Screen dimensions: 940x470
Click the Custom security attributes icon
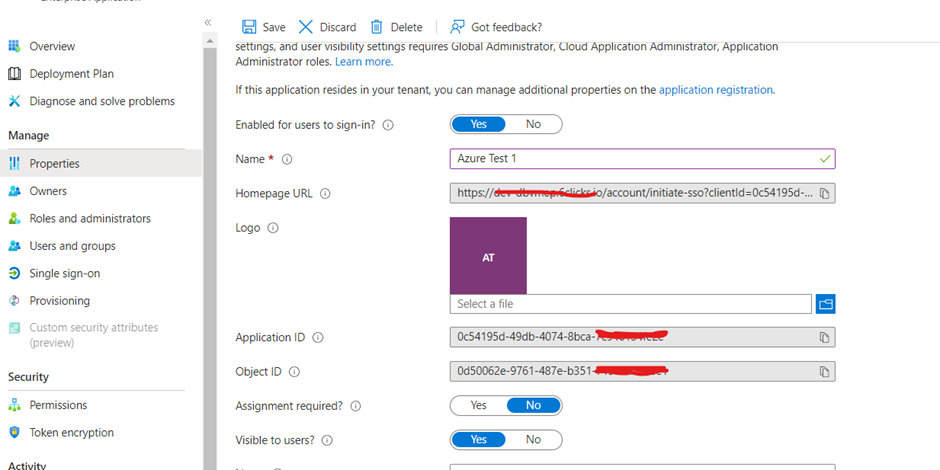pyautogui.click(x=14, y=328)
